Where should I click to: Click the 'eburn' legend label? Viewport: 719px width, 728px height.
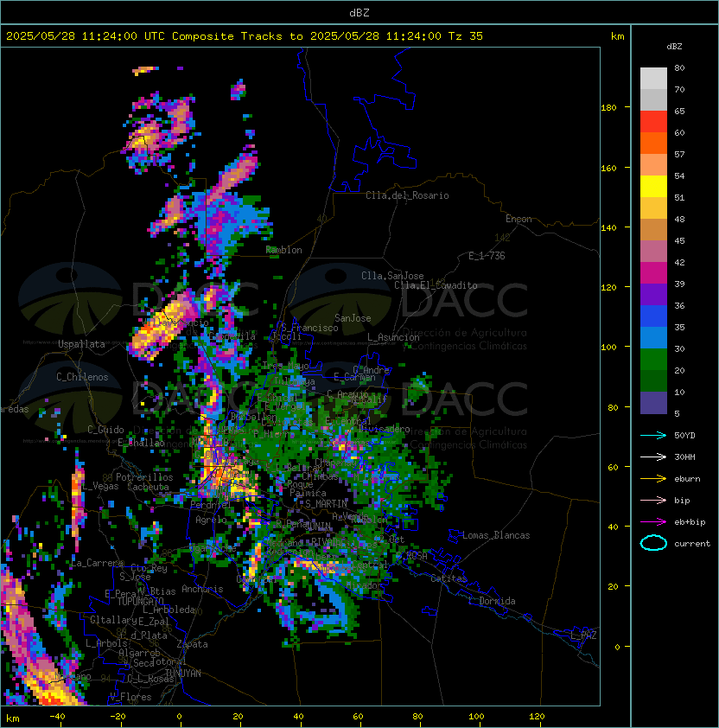point(687,479)
